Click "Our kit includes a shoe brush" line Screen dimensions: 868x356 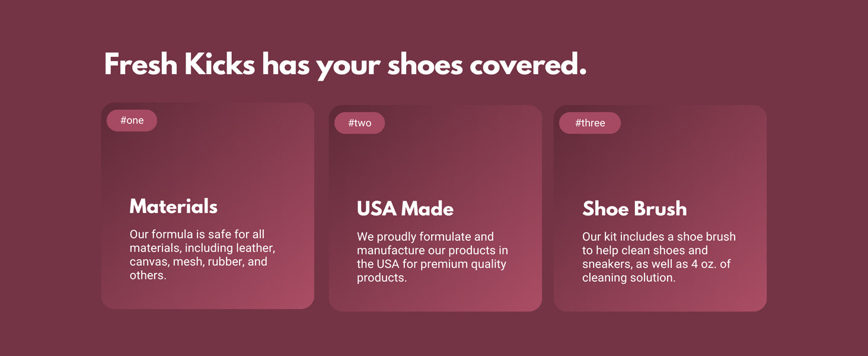pyautogui.click(x=659, y=237)
